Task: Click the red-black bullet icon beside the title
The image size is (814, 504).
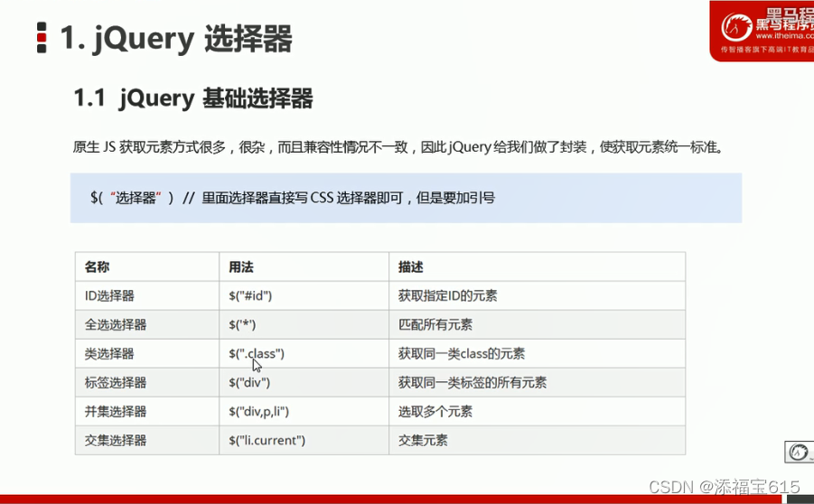Action: 42,37
